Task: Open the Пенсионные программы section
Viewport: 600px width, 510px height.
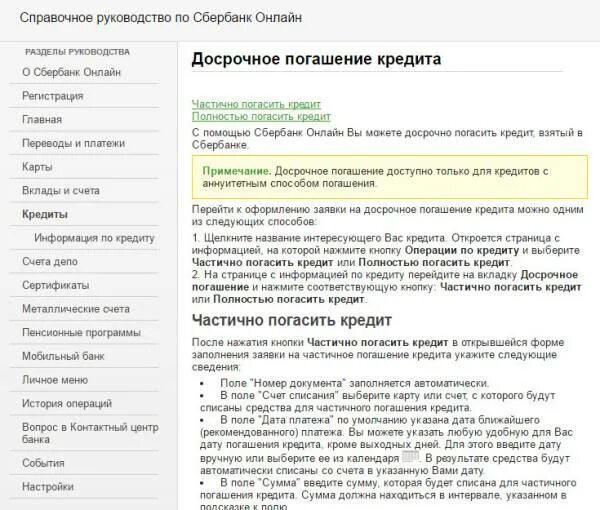Action: point(82,332)
